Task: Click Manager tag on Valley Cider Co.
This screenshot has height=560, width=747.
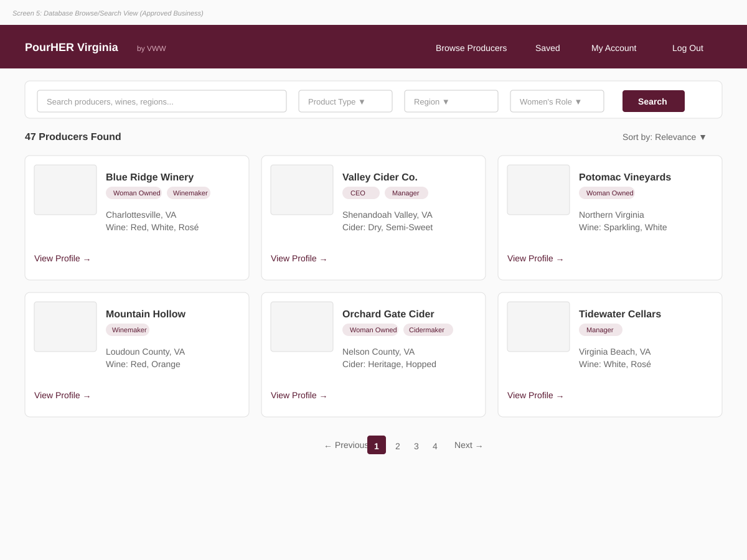Action: (406, 193)
